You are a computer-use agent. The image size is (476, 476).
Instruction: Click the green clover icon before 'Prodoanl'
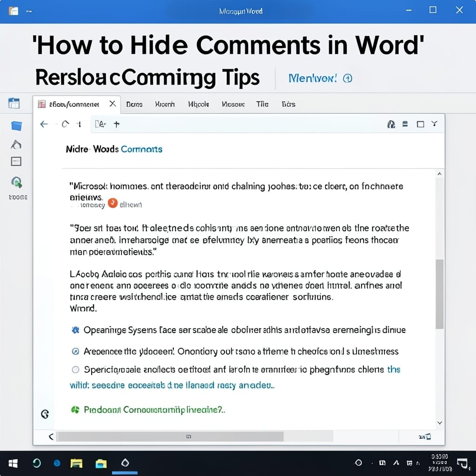point(75,410)
